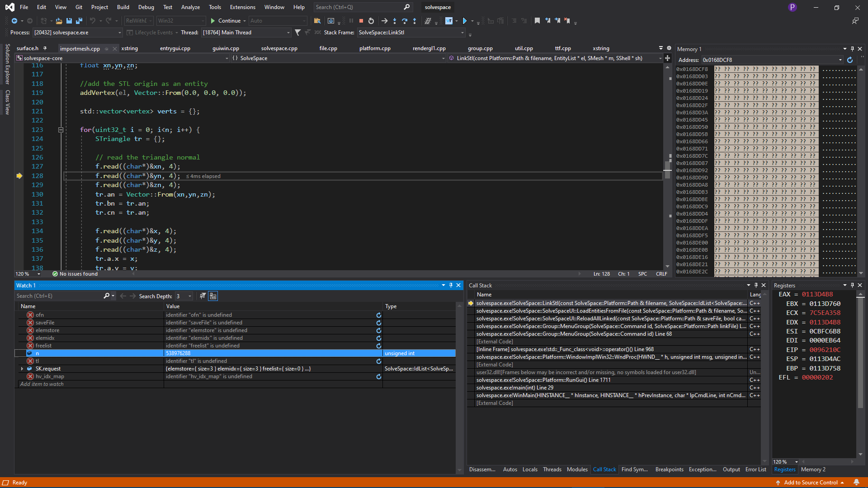868x488 pixels.
Task: Pin the Watch 1 window
Action: tap(451, 285)
